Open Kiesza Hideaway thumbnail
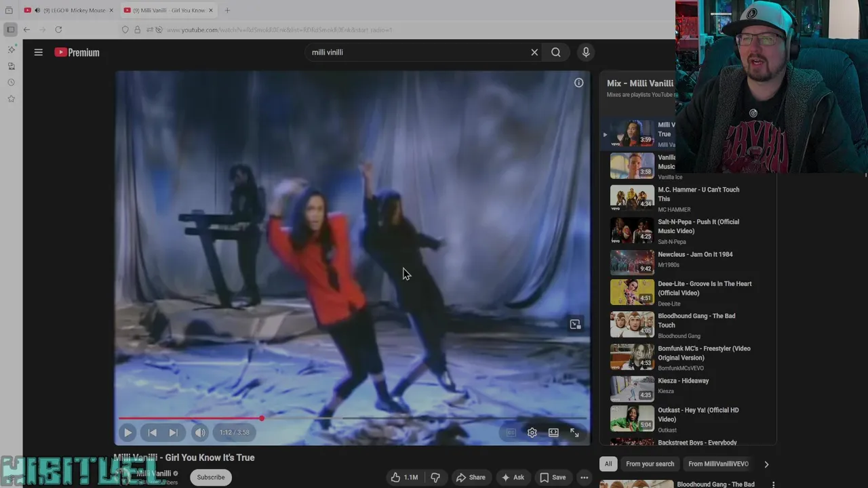The width and height of the screenshot is (868, 488). click(x=632, y=388)
